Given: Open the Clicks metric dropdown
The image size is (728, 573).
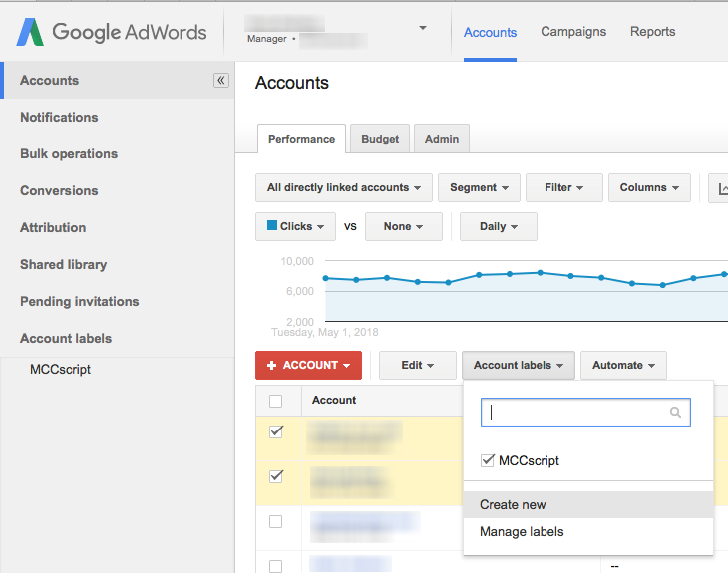Looking at the screenshot, I should click(295, 226).
